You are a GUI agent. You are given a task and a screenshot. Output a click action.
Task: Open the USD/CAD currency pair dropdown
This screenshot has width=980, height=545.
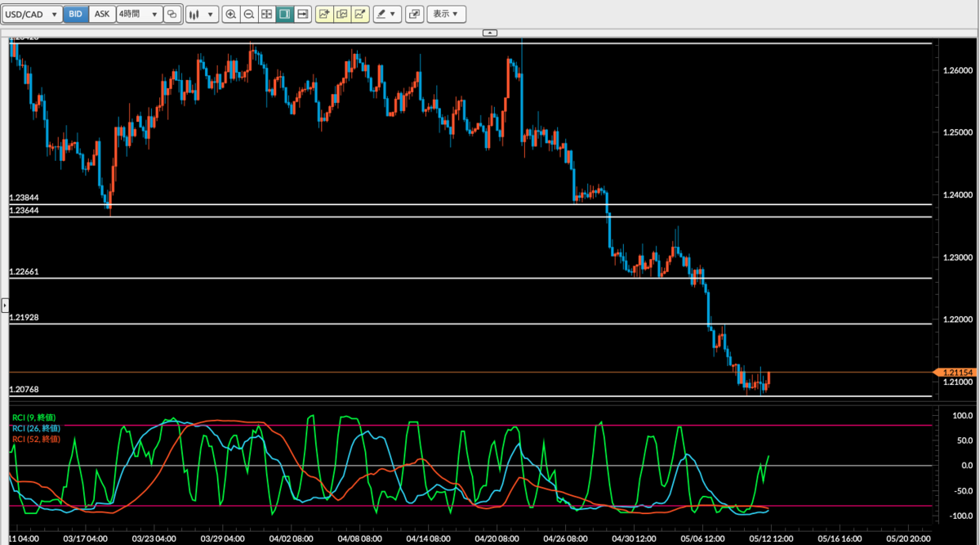(x=33, y=14)
